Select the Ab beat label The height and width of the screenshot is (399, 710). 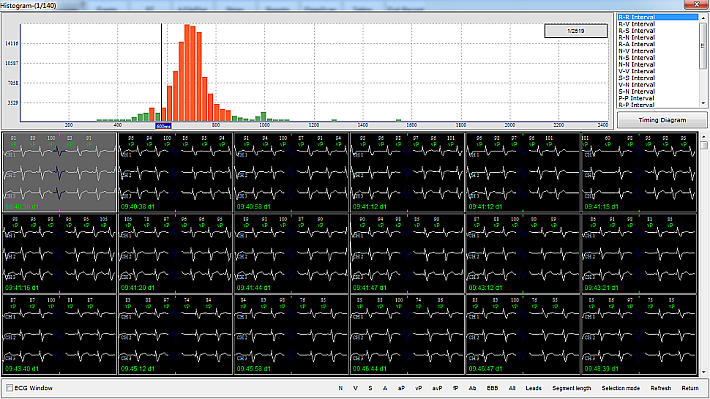pyautogui.click(x=472, y=388)
